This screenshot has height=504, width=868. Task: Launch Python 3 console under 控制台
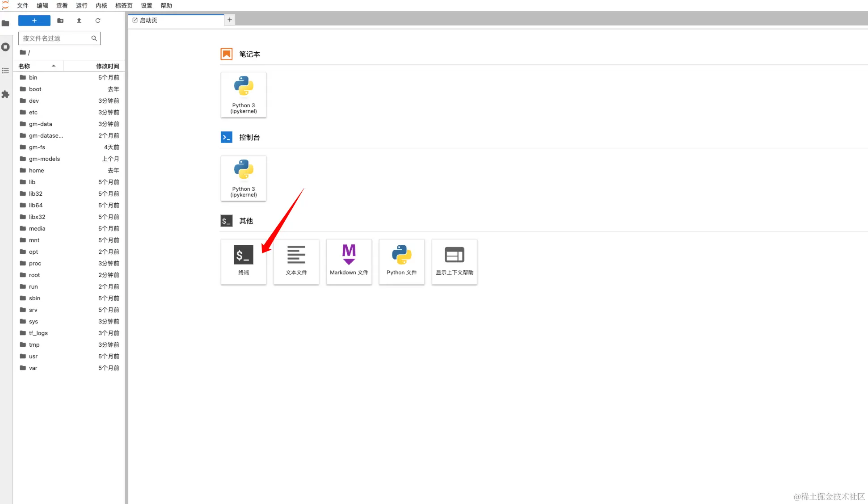(244, 178)
